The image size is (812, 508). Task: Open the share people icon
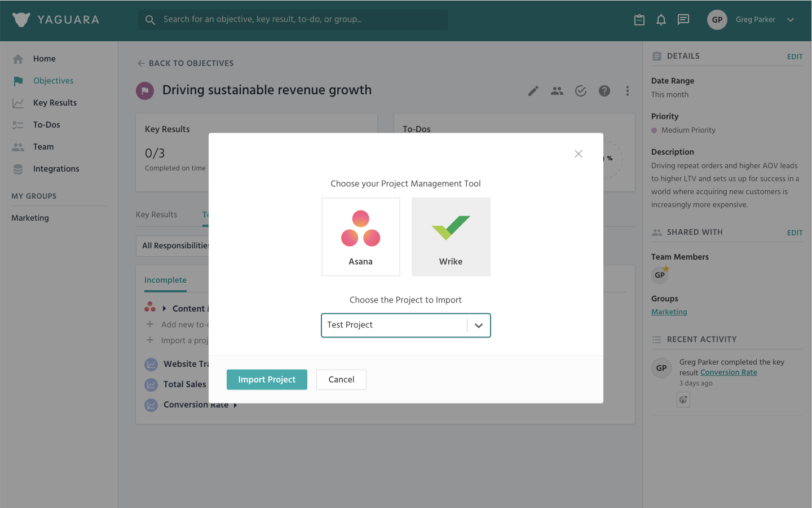(x=557, y=91)
